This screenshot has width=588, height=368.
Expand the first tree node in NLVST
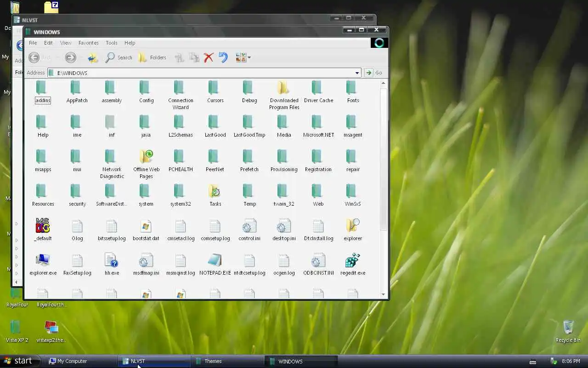click(17, 224)
